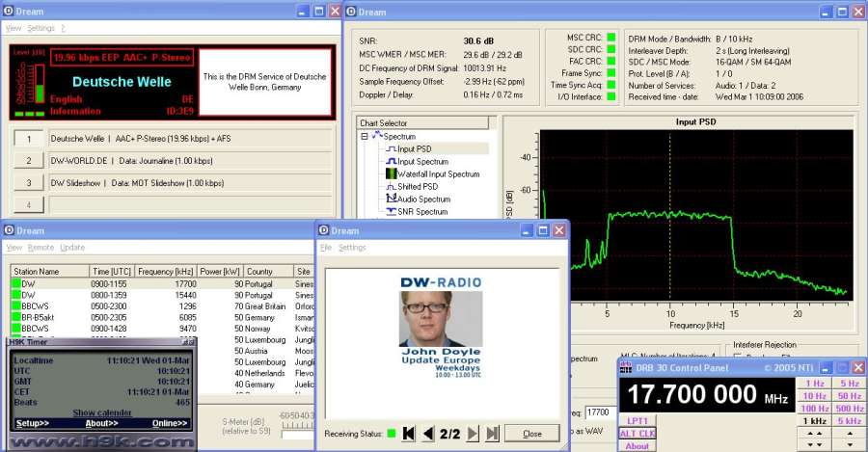Sort stations by Frequency [kHz] column
The width and height of the screenshot is (868, 452).
point(165,271)
